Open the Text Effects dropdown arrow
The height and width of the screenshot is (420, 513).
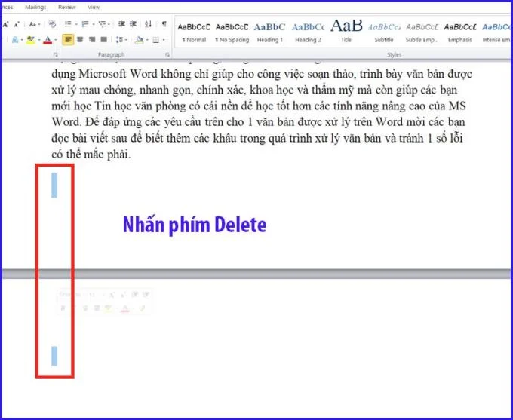pos(22,40)
